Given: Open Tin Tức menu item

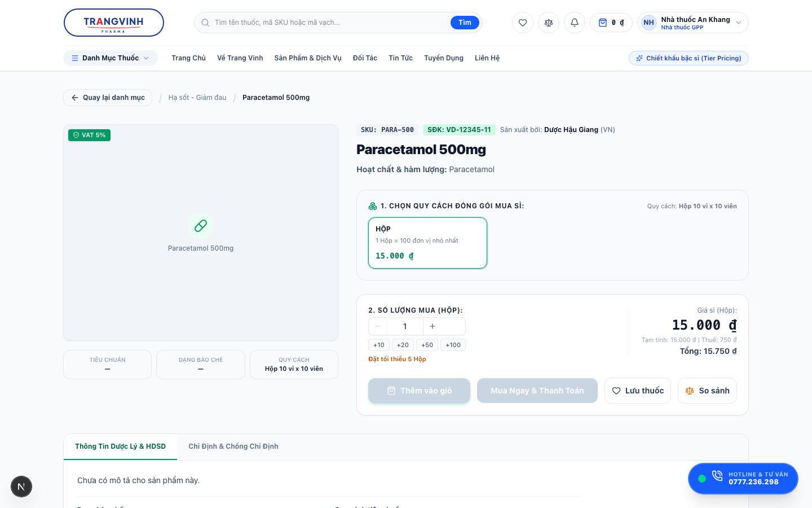Looking at the screenshot, I should tap(401, 58).
